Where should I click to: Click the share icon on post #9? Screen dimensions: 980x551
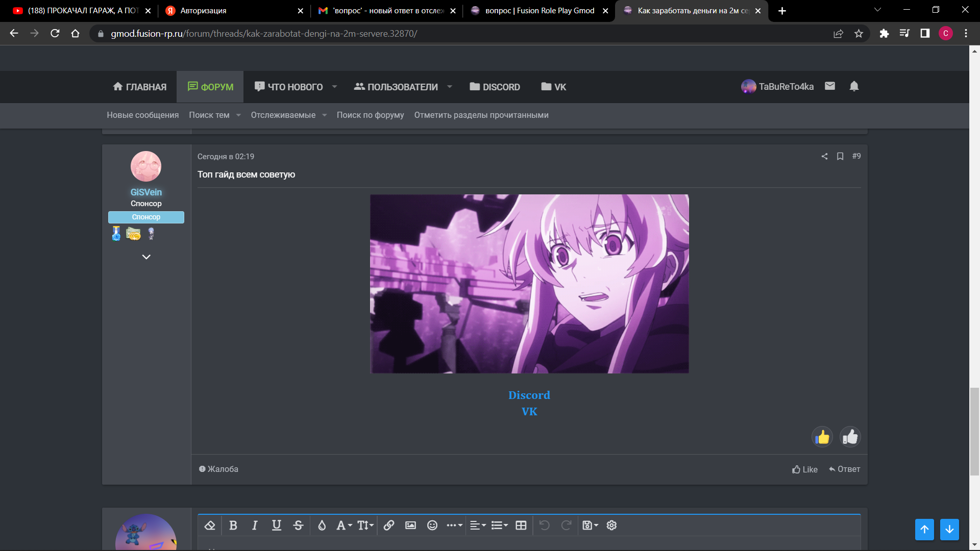824,156
